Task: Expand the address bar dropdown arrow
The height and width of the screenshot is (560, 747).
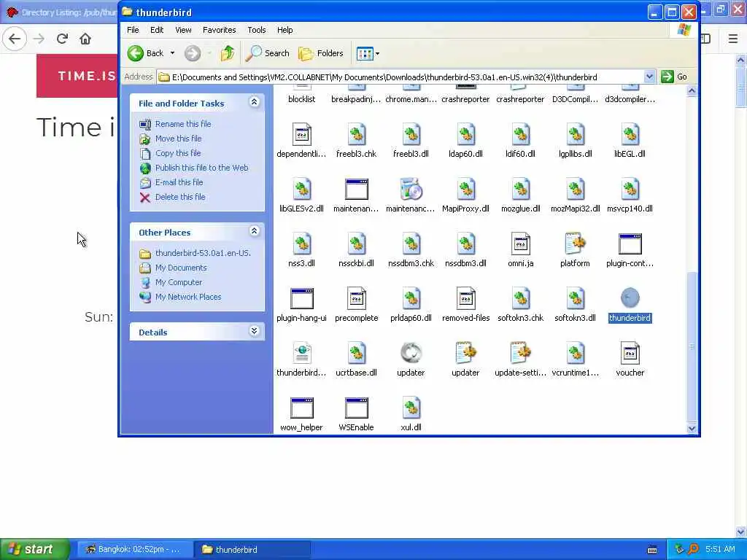Action: (649, 77)
